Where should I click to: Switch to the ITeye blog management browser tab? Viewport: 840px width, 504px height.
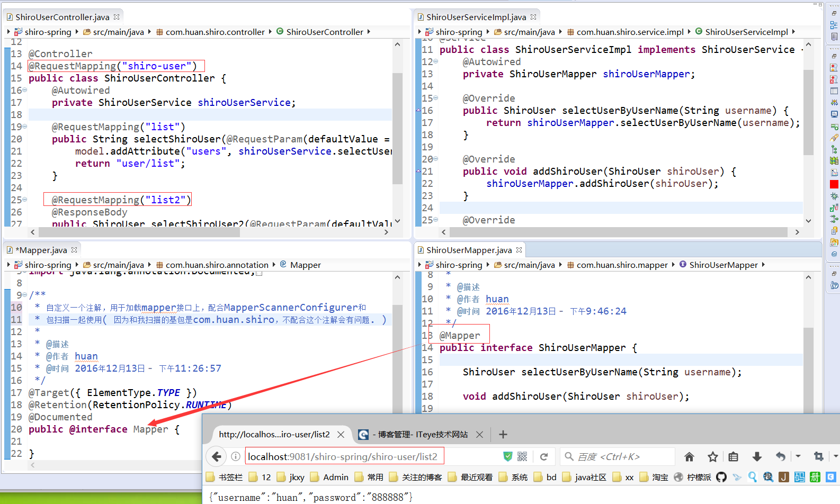pos(422,435)
